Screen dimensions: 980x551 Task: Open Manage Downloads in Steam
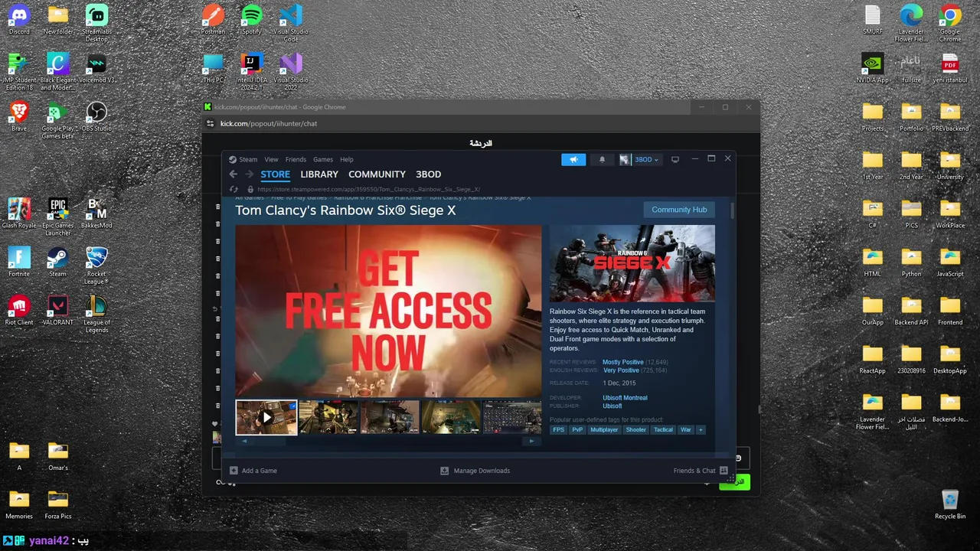[x=475, y=471]
